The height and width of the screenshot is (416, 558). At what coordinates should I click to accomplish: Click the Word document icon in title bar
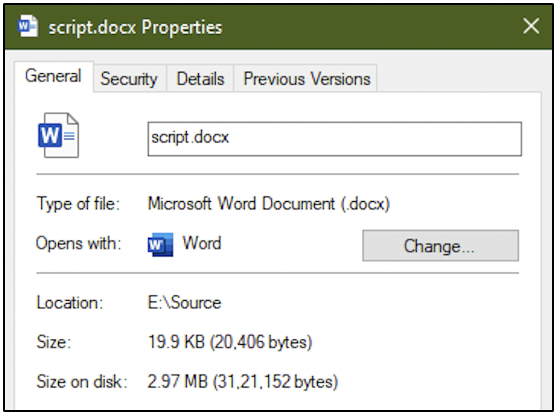[x=28, y=26]
